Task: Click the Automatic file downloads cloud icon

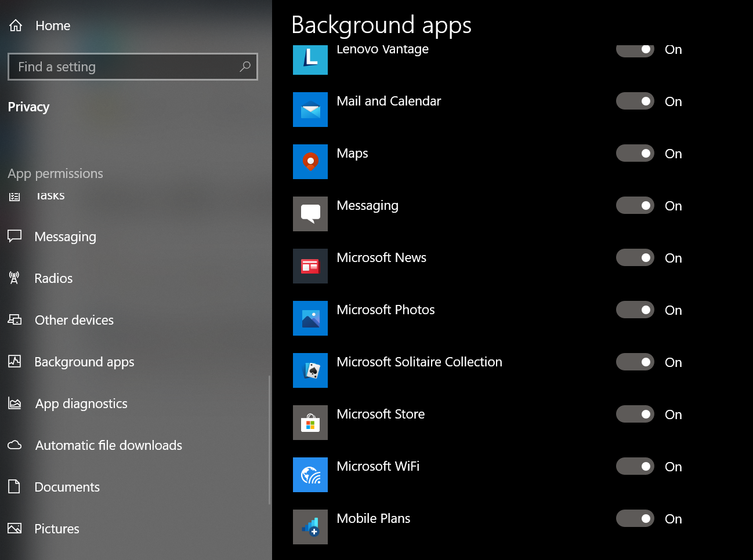Action: coord(15,445)
